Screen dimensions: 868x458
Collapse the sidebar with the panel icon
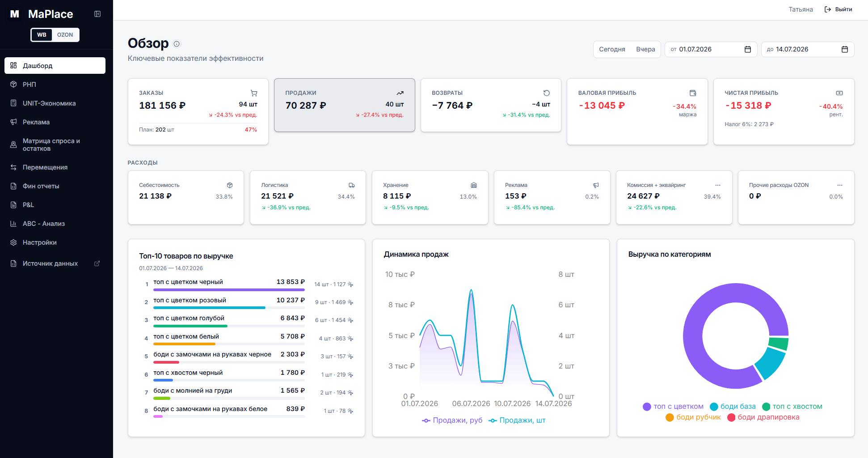97,14
